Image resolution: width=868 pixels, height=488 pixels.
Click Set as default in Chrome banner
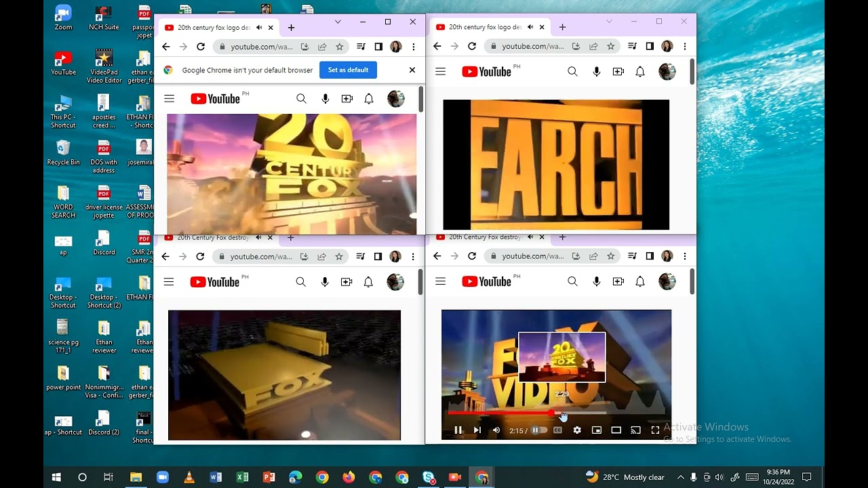(348, 70)
